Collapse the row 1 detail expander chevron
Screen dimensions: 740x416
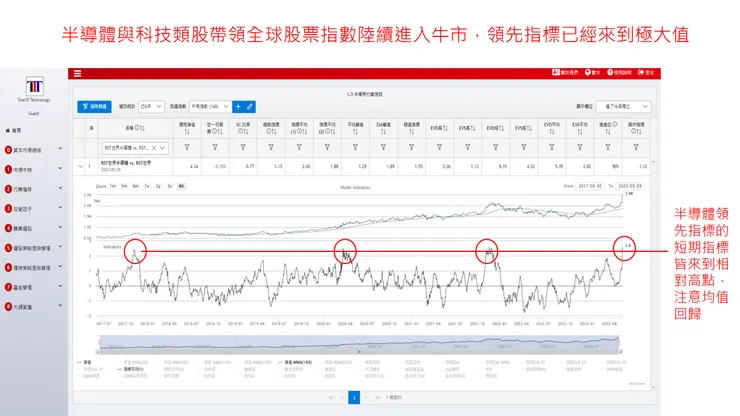coord(80,166)
